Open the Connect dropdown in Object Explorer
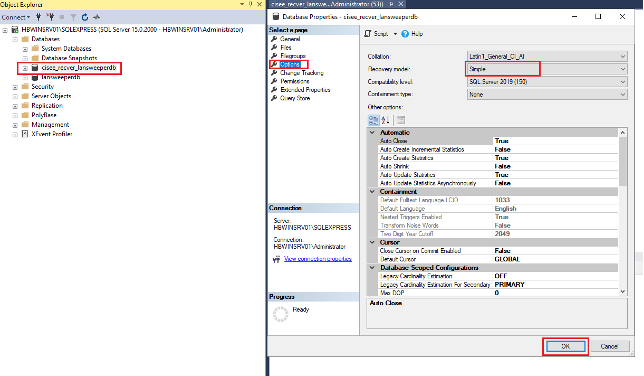Image resolution: width=644 pixels, height=376 pixels. pos(16,17)
